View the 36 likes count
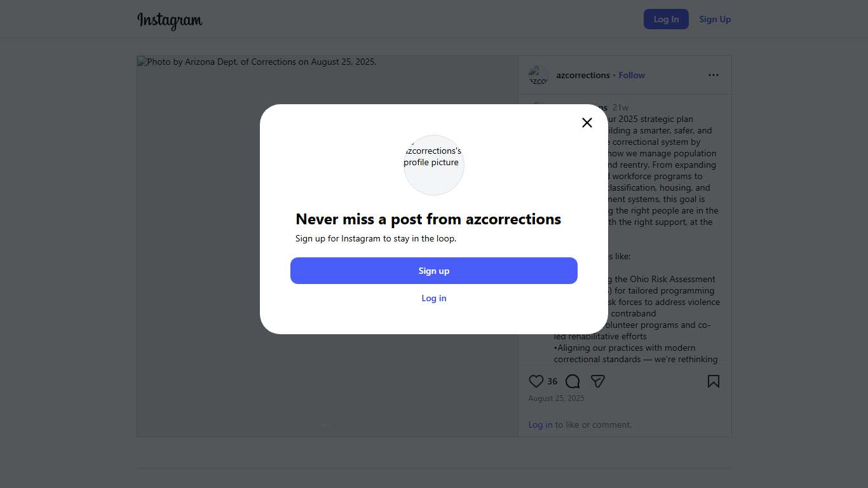This screenshot has width=868, height=488. tap(552, 382)
